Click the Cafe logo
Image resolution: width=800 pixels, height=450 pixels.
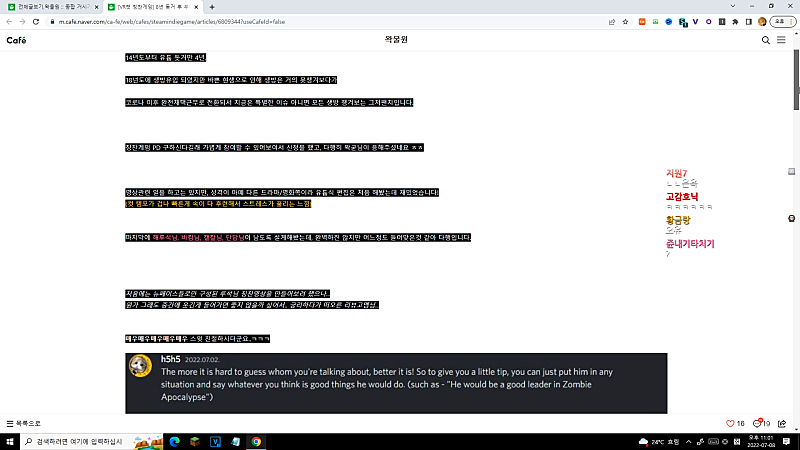(x=16, y=40)
